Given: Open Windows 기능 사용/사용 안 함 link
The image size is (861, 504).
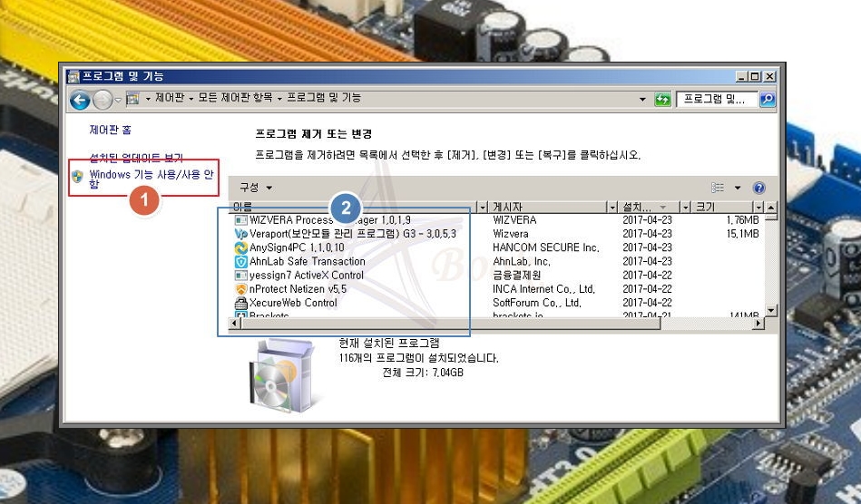Looking at the screenshot, I should click(x=151, y=179).
